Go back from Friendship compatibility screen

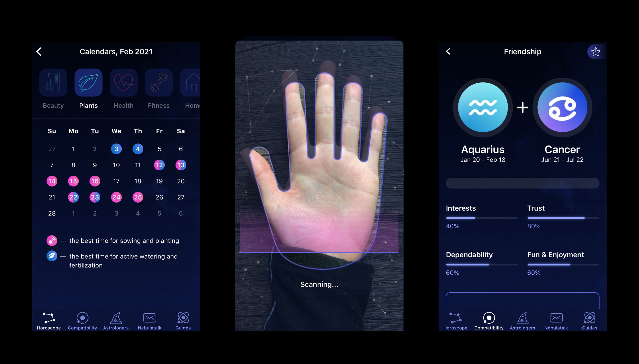(448, 51)
